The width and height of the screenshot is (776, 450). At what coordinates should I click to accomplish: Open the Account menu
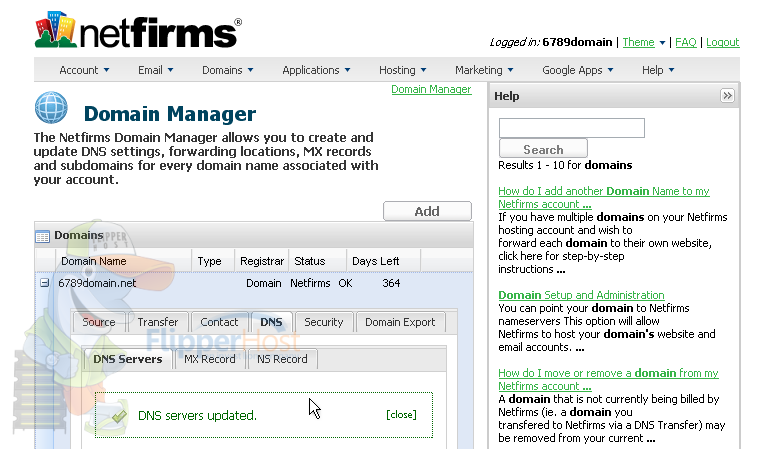click(84, 70)
